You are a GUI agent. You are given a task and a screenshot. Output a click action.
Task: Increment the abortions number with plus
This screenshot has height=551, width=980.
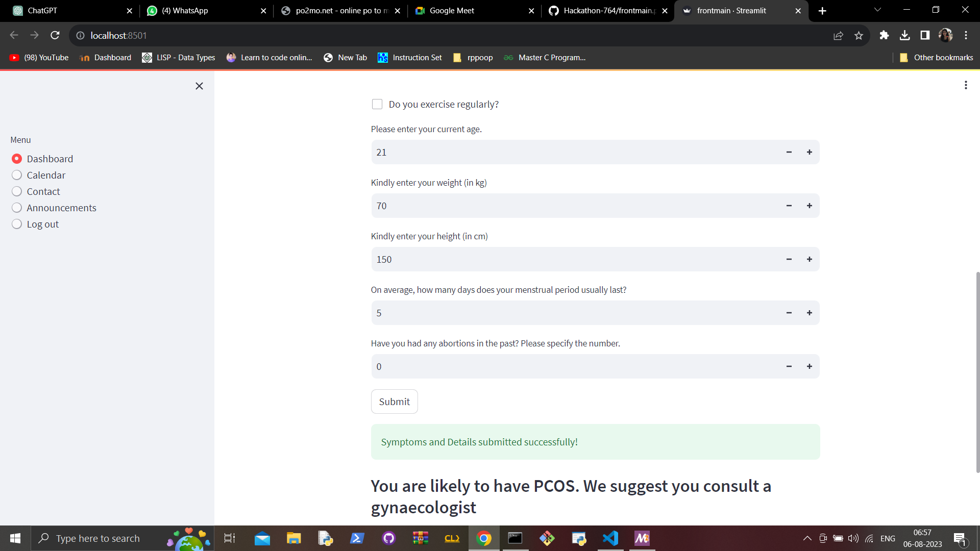[810, 366]
